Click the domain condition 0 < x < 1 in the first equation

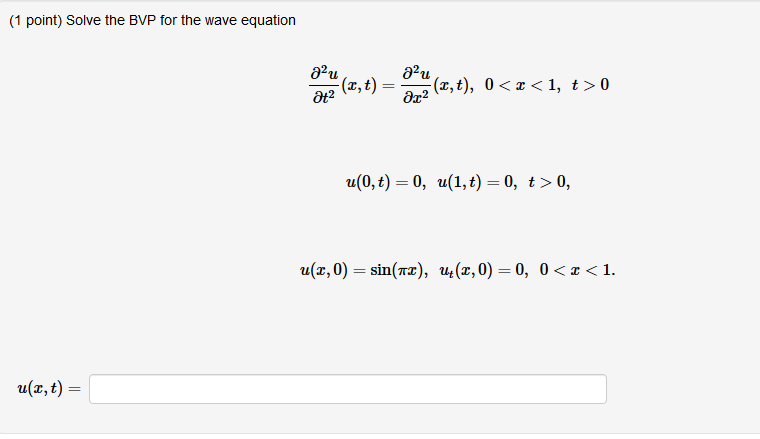(x=520, y=85)
